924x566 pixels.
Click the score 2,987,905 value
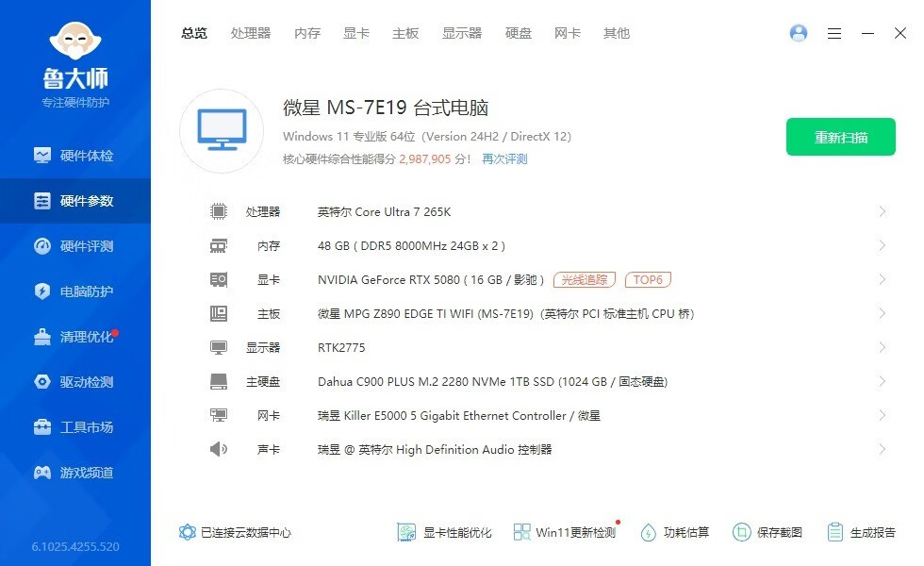[425, 159]
